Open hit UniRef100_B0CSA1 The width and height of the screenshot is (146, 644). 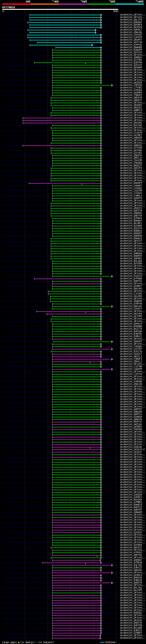pos(131,125)
